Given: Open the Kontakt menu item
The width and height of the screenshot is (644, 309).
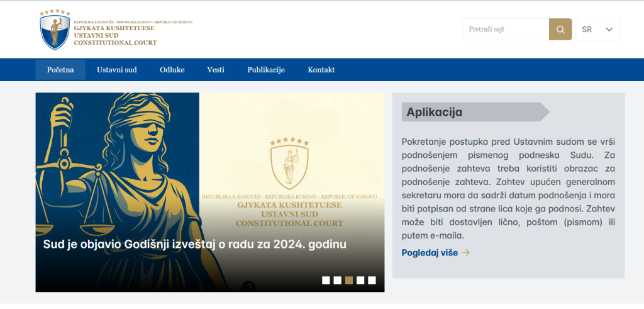Looking at the screenshot, I should click(321, 70).
